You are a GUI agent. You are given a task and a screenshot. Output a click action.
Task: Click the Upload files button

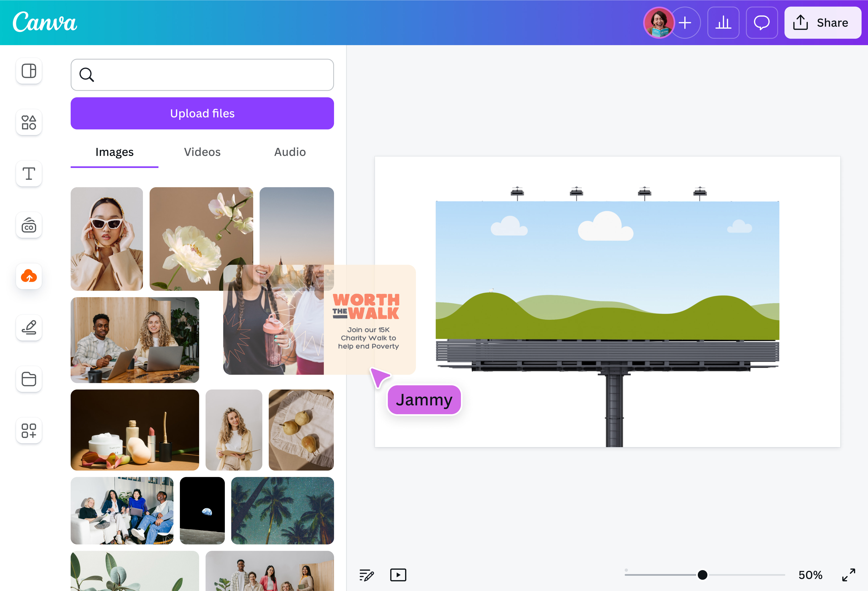click(x=202, y=114)
